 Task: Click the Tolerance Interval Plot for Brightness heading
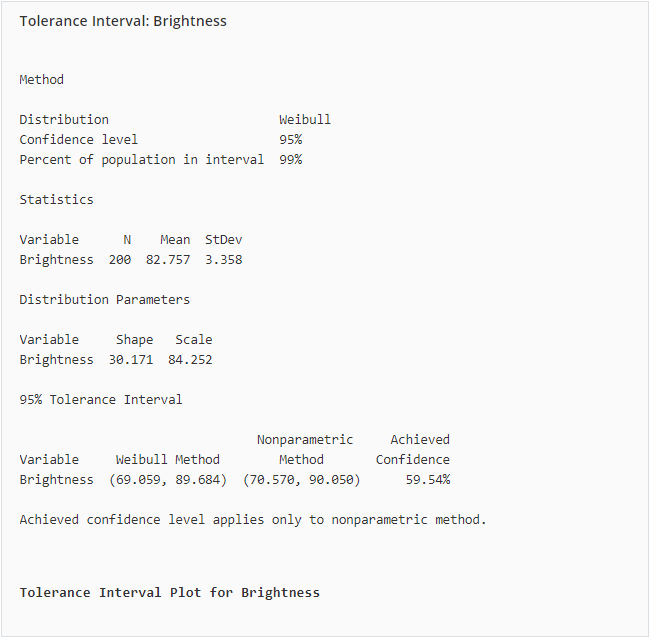(170, 593)
